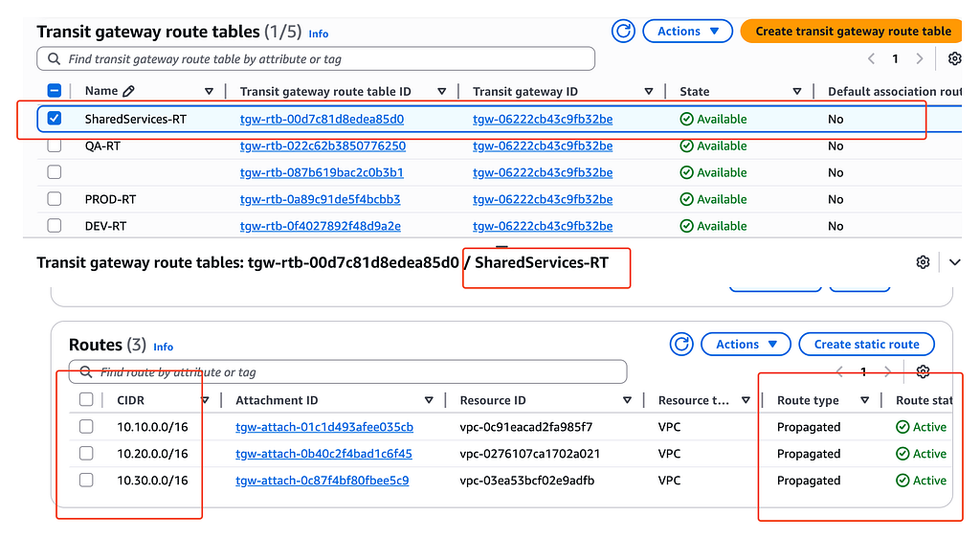Go to next page of route tables
Image resolution: width=980 pixels, height=538 pixels.
coord(920,58)
